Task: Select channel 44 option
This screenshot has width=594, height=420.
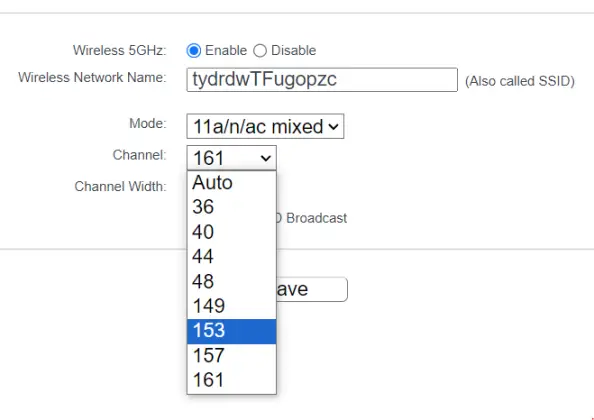Action: click(231, 256)
